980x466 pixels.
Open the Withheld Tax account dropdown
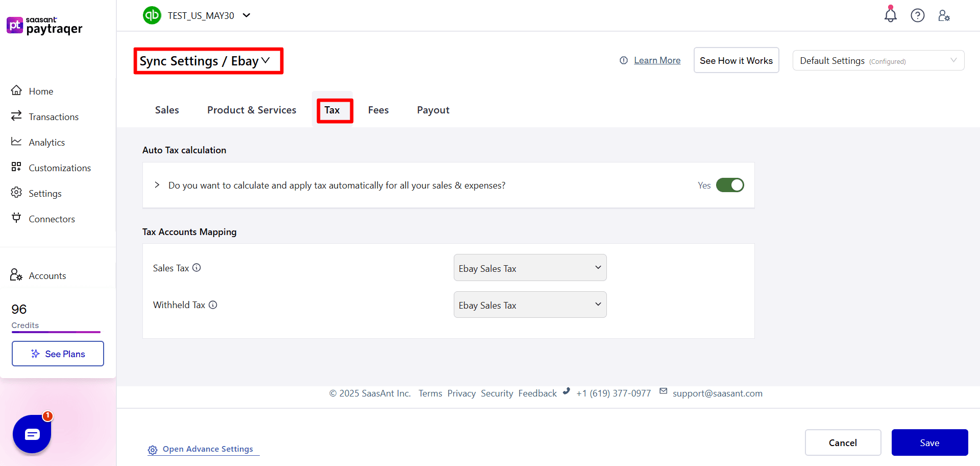click(530, 305)
